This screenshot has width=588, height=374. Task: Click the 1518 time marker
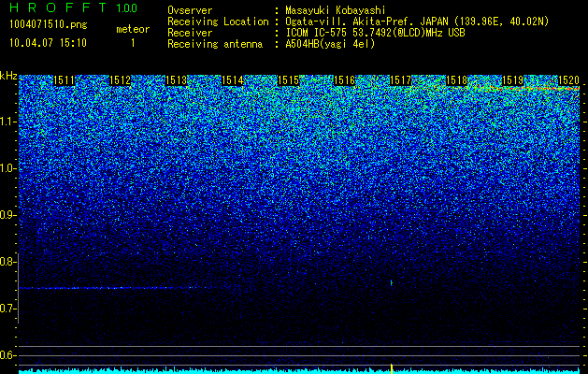pyautogui.click(x=457, y=80)
